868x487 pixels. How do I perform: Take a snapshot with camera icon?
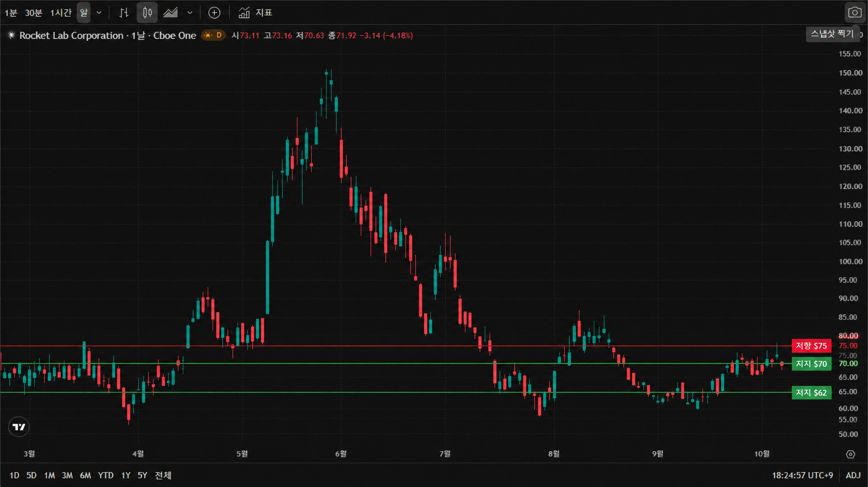(x=855, y=13)
